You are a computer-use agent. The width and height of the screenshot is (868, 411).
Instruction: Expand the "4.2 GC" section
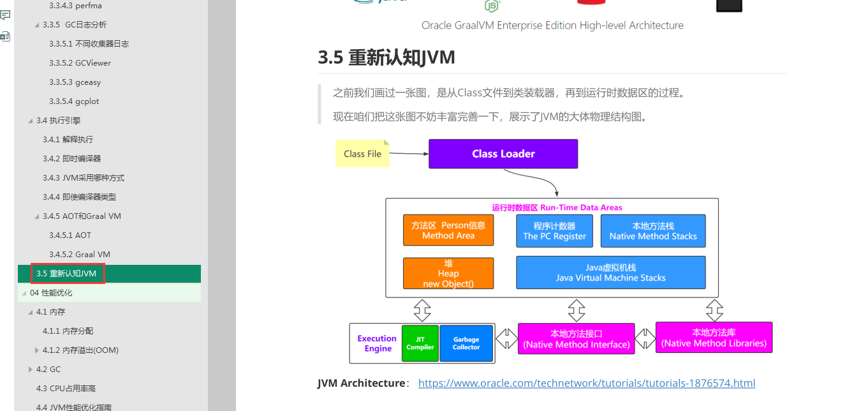[30, 369]
